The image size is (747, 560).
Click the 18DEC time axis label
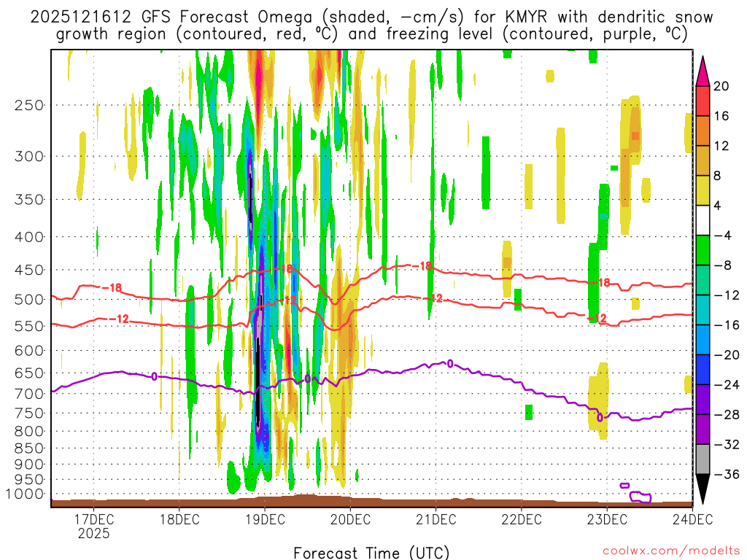point(179,519)
